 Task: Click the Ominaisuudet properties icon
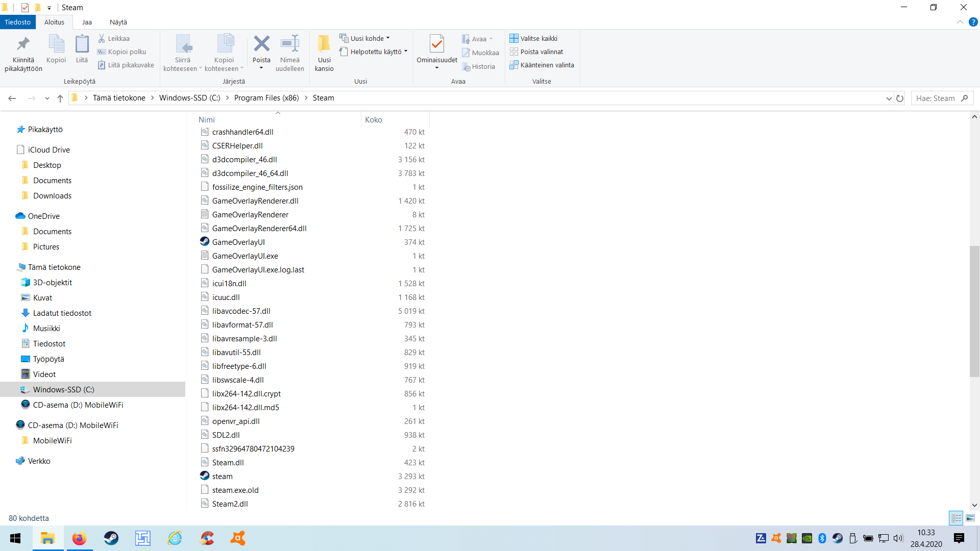pyautogui.click(x=437, y=44)
